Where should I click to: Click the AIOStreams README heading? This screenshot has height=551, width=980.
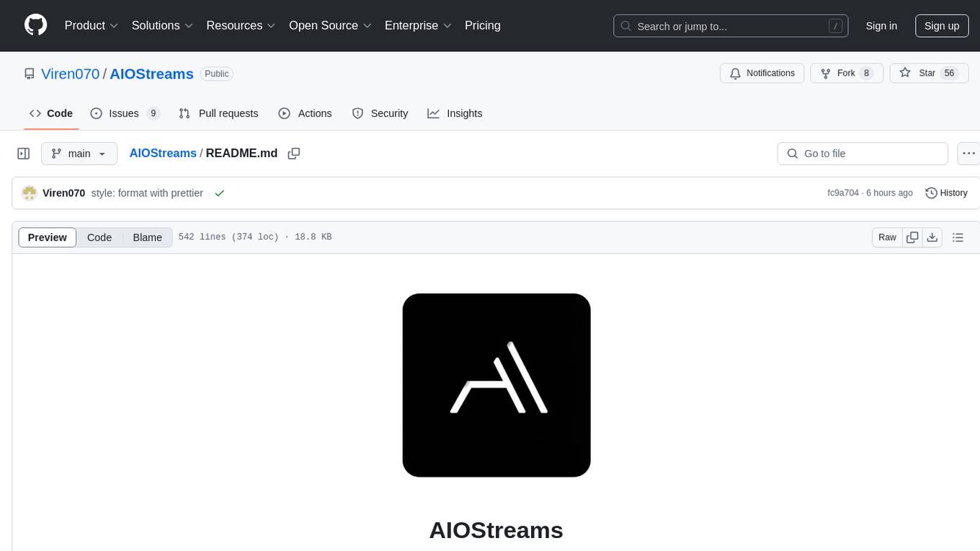[496, 530]
